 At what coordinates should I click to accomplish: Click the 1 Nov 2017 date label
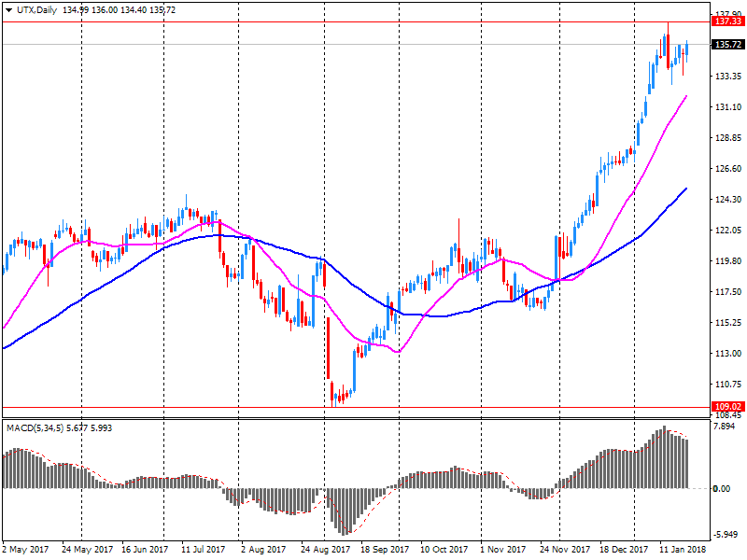pos(504,550)
